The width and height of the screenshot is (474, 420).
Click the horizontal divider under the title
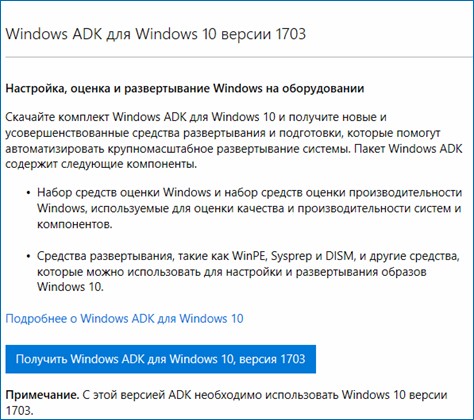coord(239,58)
